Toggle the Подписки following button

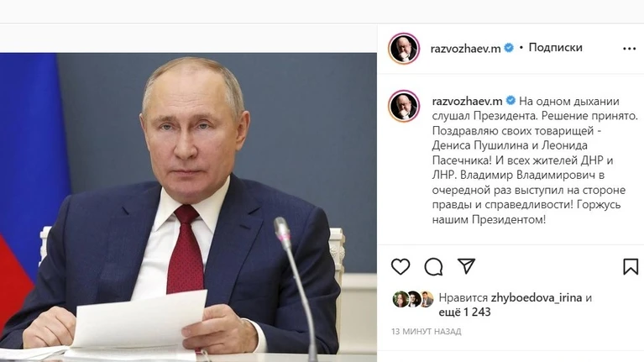555,47
